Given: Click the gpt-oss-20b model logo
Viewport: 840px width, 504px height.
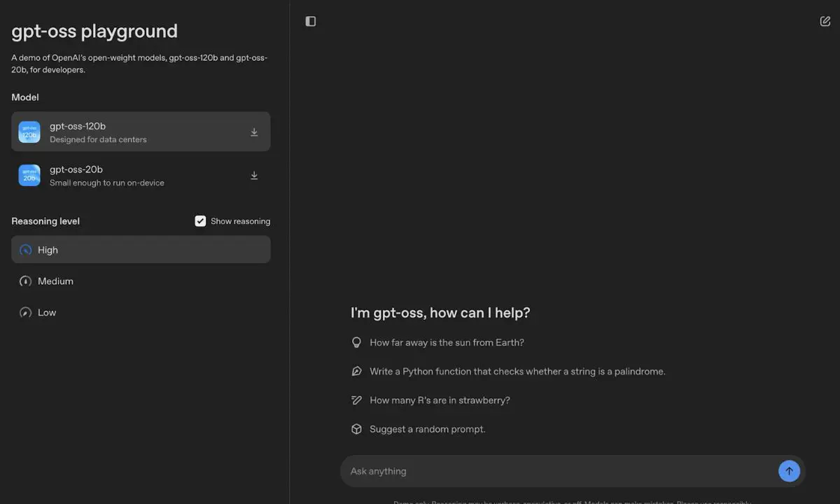Looking at the screenshot, I should tap(29, 176).
